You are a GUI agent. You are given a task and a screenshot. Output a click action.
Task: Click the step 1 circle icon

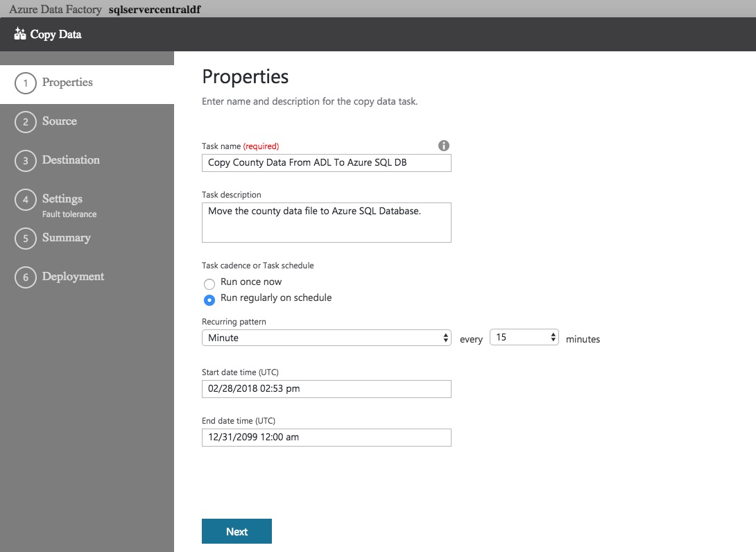25,83
